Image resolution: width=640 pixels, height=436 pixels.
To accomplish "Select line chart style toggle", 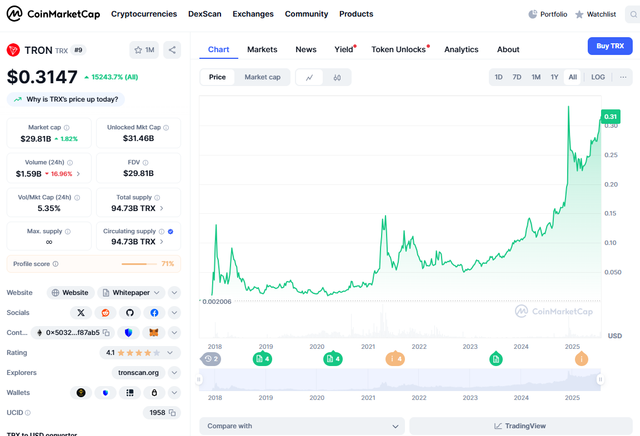I will [x=309, y=78].
